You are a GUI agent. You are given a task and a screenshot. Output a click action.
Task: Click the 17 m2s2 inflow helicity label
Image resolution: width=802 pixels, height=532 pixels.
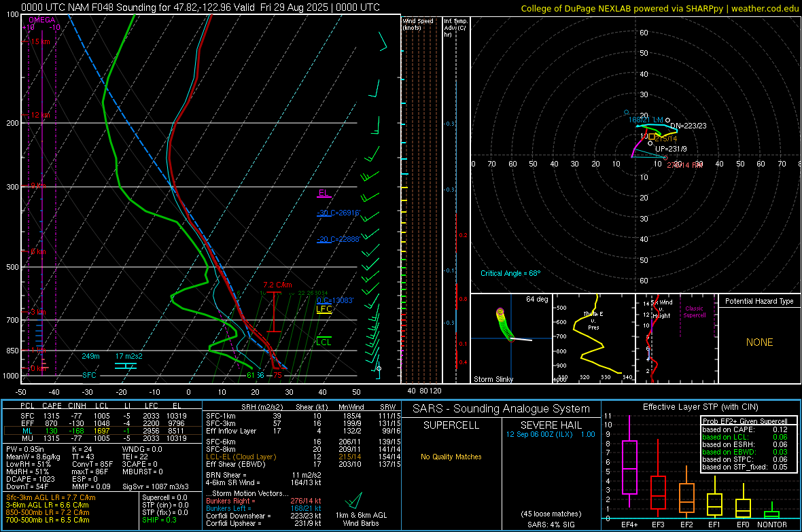(129, 356)
